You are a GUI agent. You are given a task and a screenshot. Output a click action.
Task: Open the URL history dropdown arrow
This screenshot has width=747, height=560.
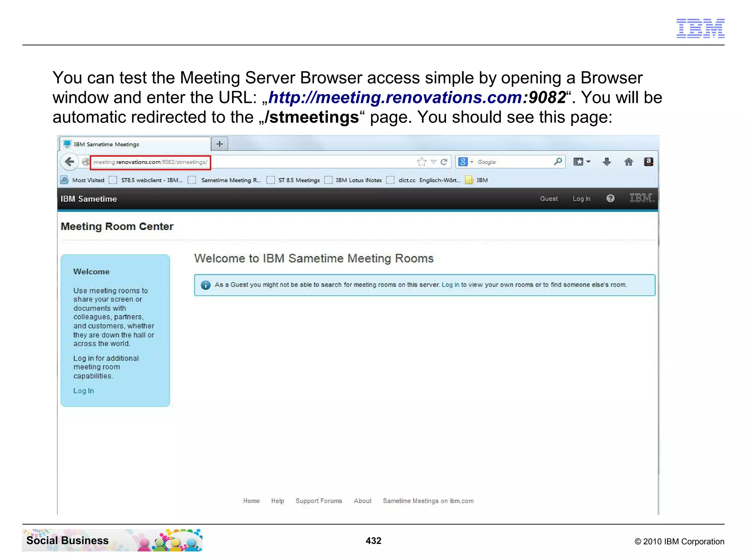click(x=434, y=162)
